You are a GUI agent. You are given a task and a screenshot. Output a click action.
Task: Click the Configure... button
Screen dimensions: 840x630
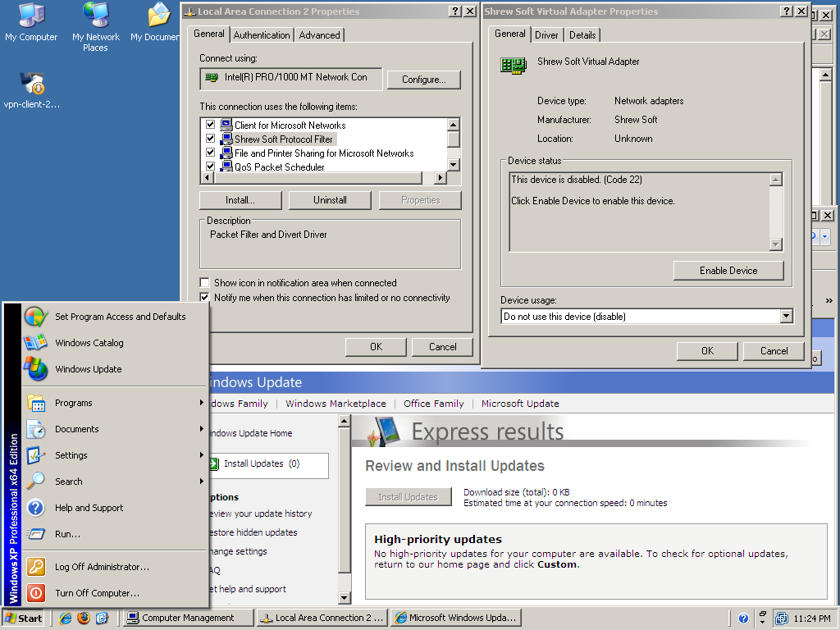(x=424, y=80)
